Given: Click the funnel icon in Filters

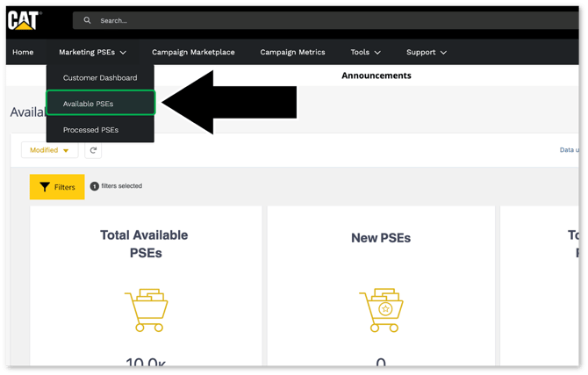Looking at the screenshot, I should (x=45, y=187).
